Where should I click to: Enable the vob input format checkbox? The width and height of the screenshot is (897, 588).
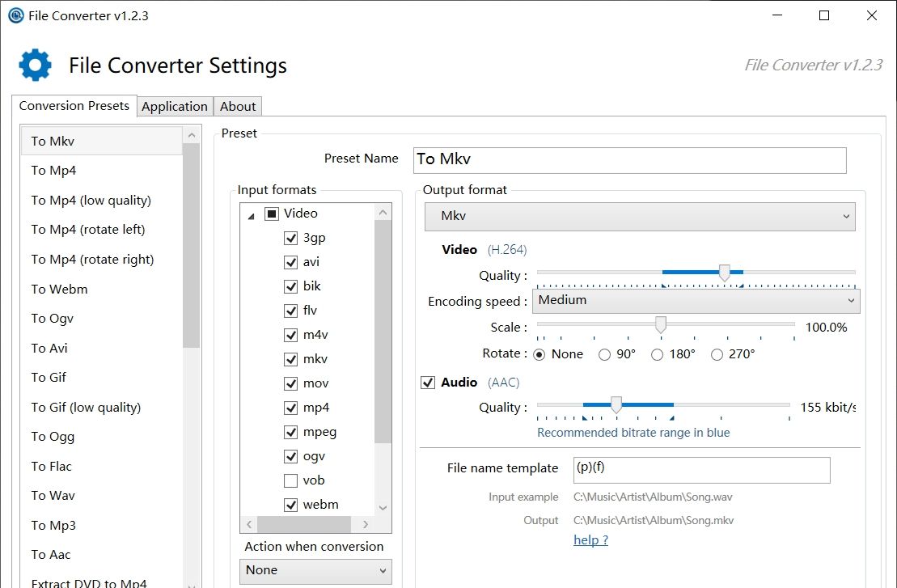coord(291,480)
